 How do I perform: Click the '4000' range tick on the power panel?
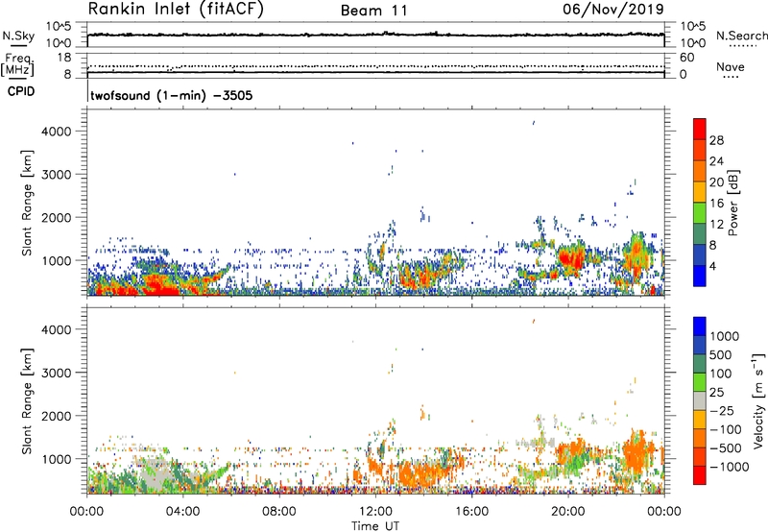pos(56,132)
